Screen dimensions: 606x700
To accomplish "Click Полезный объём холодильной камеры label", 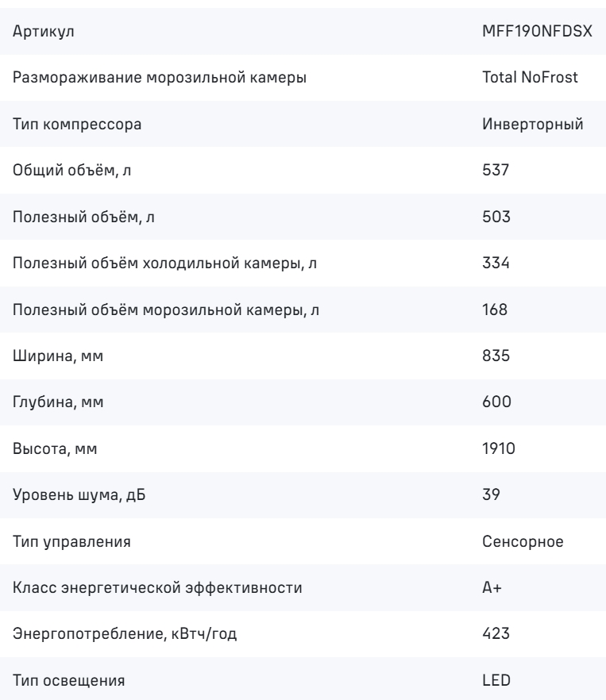I will click(164, 263).
